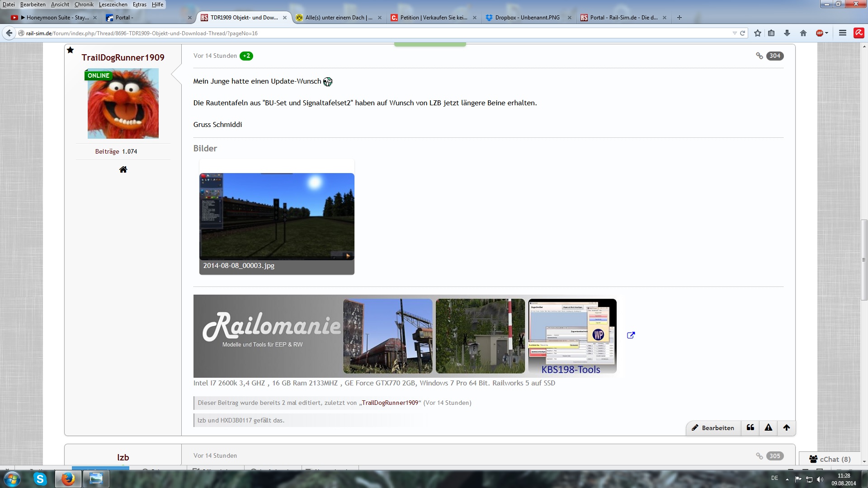Click the Bearbeiten edit post button

point(713,428)
